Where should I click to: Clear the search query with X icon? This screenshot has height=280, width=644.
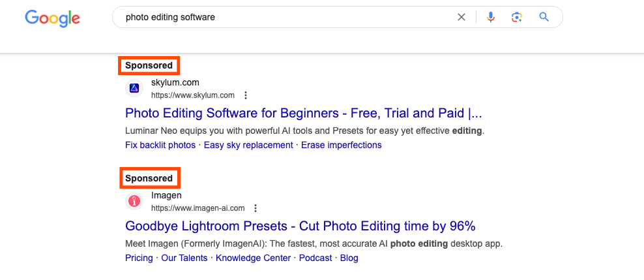(461, 17)
